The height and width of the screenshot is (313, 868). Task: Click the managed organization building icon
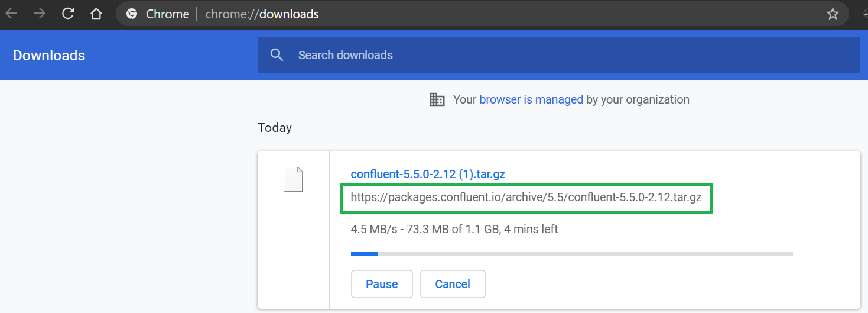coord(437,99)
